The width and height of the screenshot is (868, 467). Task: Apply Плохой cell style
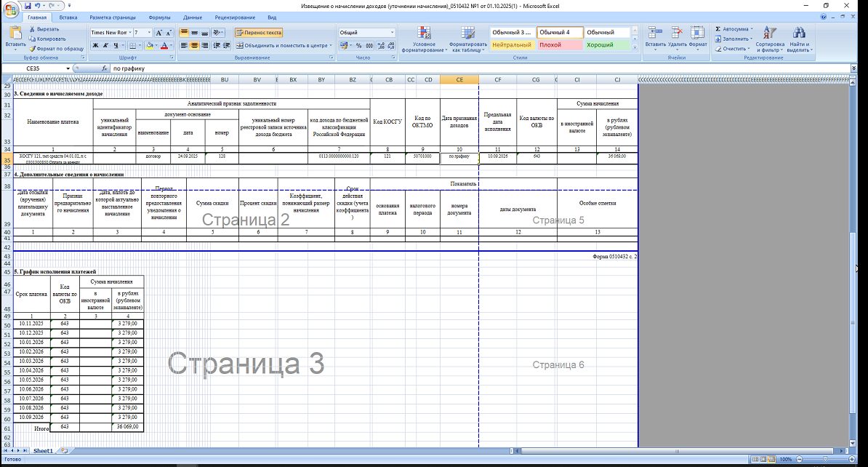(x=559, y=45)
